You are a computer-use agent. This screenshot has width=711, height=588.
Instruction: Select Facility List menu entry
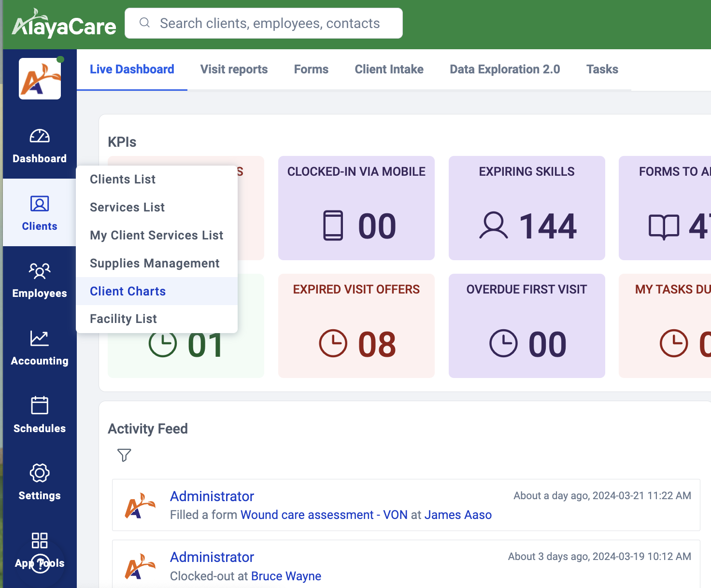tap(123, 319)
